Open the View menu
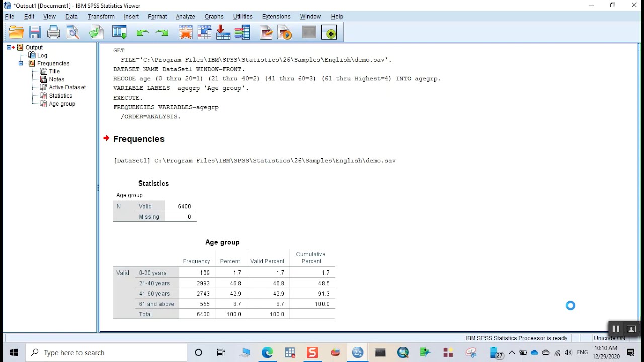Viewport: 644px width, 362px height. 49,17
